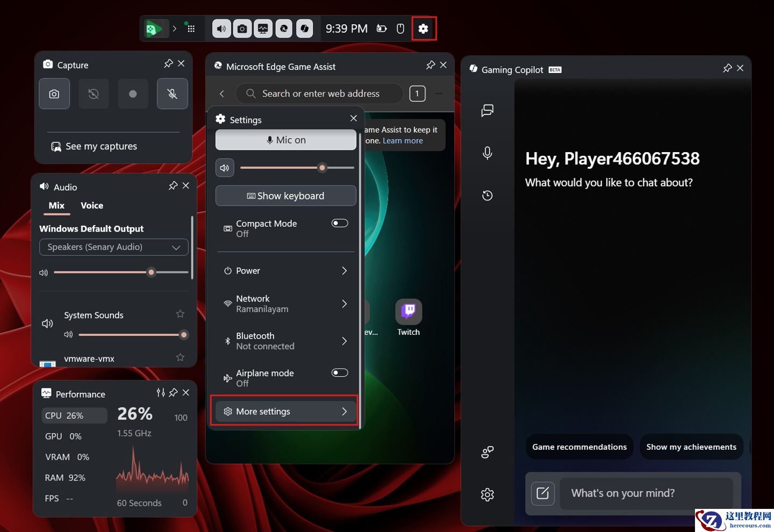Expand Bluetooth settings
This screenshot has width=774, height=532.
286,341
